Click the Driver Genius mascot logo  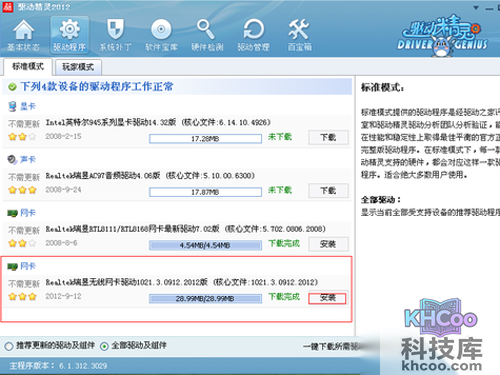click(442, 35)
